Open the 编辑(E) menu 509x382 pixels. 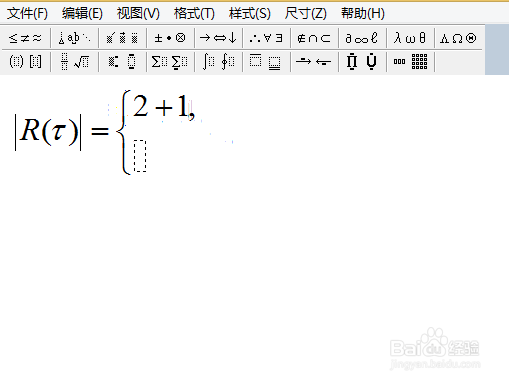[82, 14]
